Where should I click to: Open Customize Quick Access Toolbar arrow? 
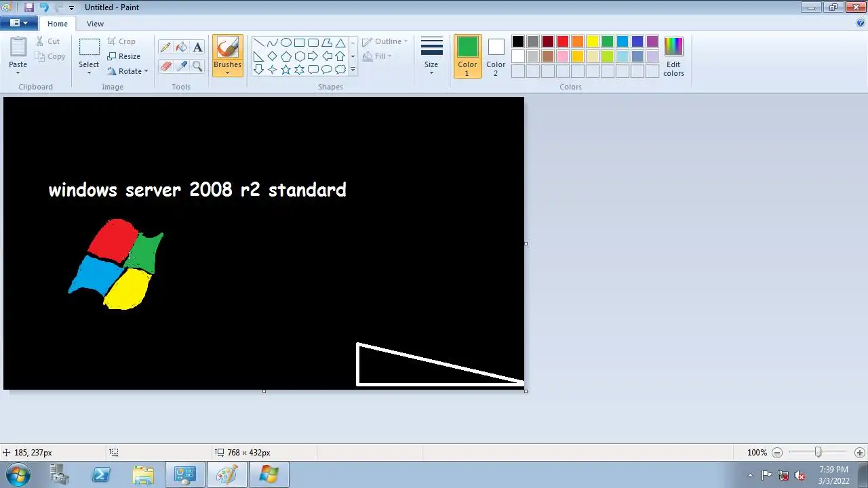pyautogui.click(x=71, y=8)
